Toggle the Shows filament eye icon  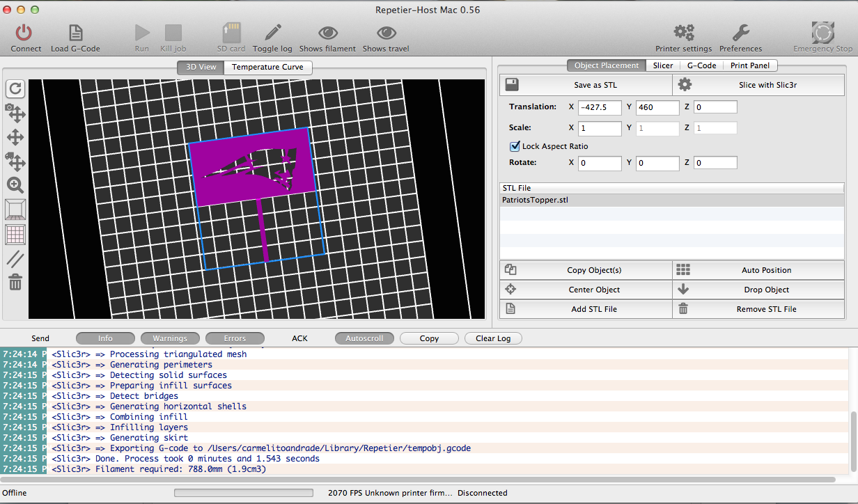coord(327,33)
